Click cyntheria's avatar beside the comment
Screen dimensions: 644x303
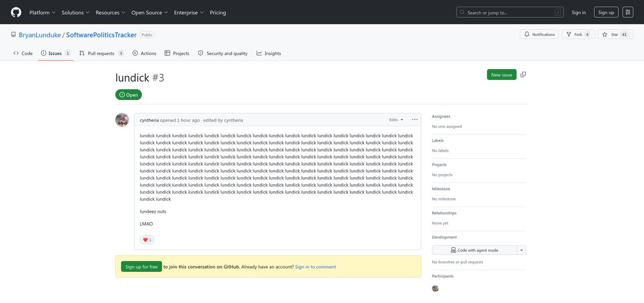122,120
